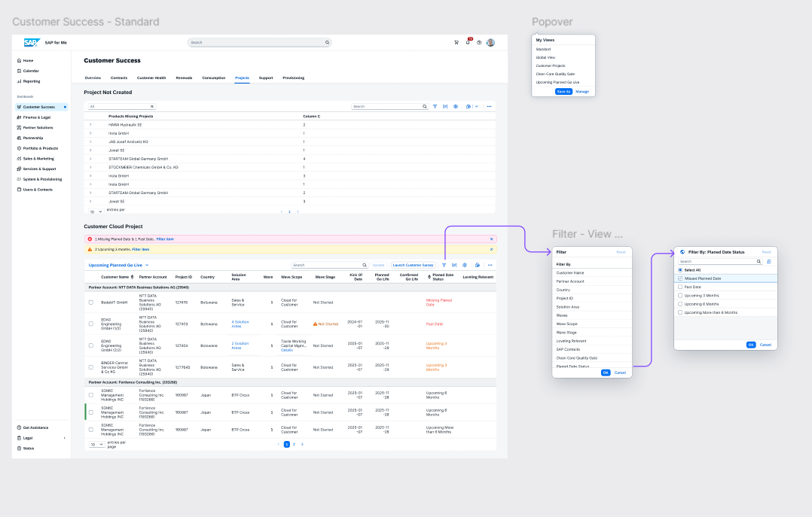Click group-by icon in Filter By dialog

[769, 262]
